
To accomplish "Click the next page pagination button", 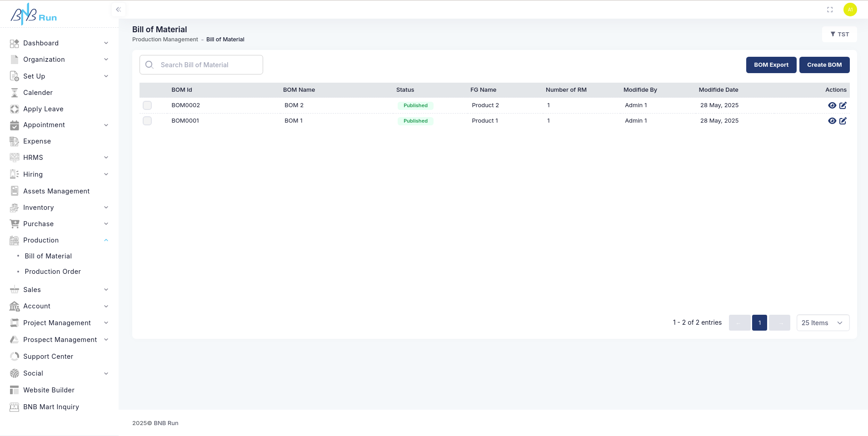I will click(779, 323).
